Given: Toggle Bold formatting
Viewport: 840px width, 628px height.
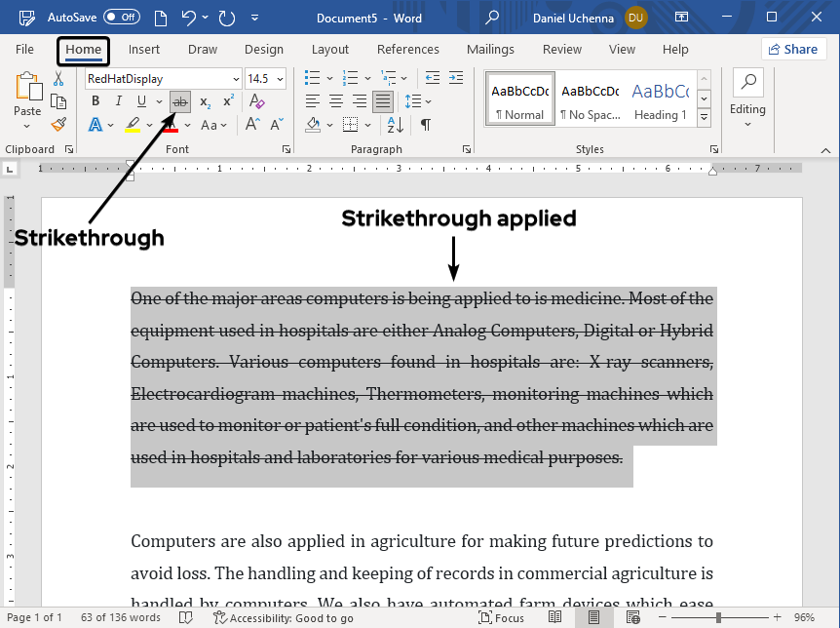Looking at the screenshot, I should pyautogui.click(x=95, y=101).
